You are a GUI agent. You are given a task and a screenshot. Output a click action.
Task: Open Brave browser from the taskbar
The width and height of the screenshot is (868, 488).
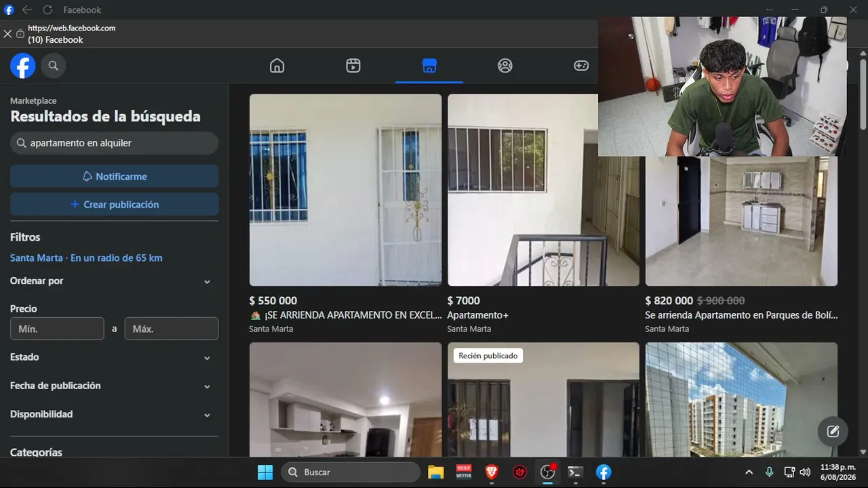click(492, 472)
